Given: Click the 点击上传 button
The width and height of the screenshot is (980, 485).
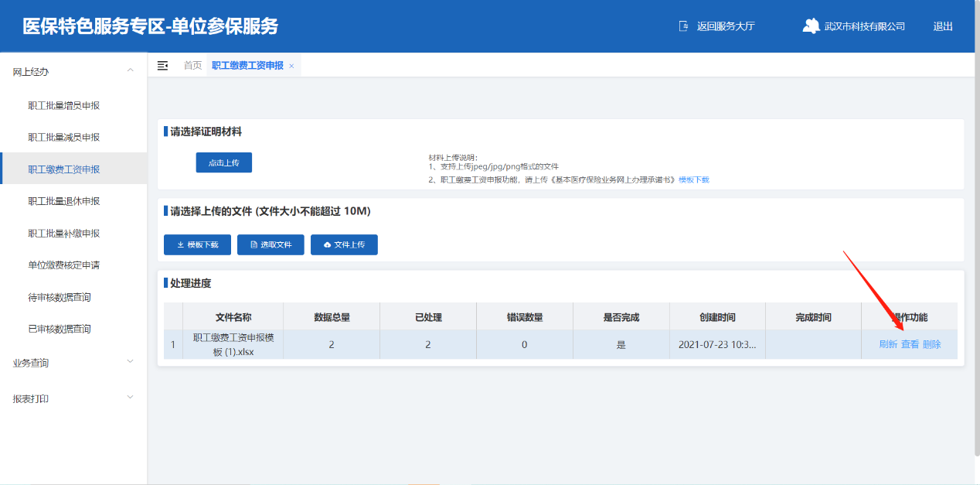Looking at the screenshot, I should tap(224, 162).
